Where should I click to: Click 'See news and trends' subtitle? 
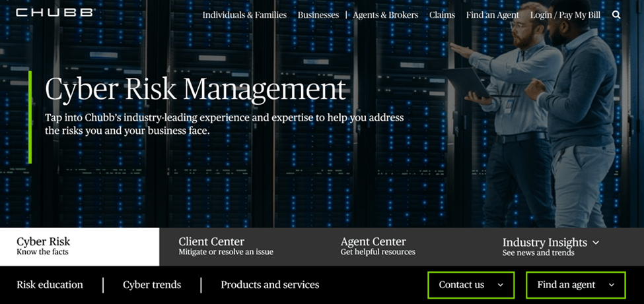coord(538,253)
